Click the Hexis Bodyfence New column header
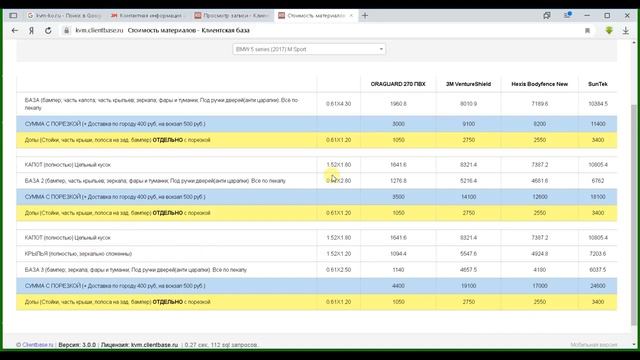640x360 pixels. pos(540,84)
